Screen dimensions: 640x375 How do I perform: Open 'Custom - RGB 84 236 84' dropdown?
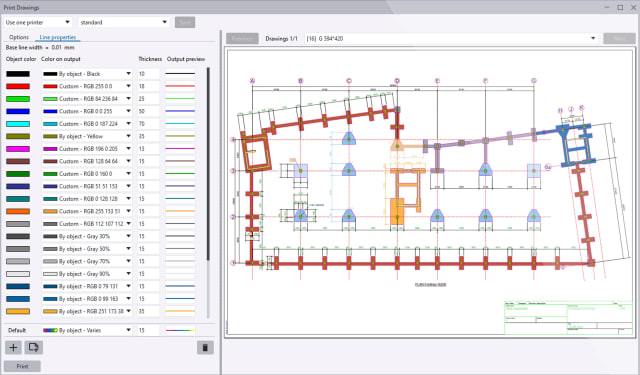[87, 99]
